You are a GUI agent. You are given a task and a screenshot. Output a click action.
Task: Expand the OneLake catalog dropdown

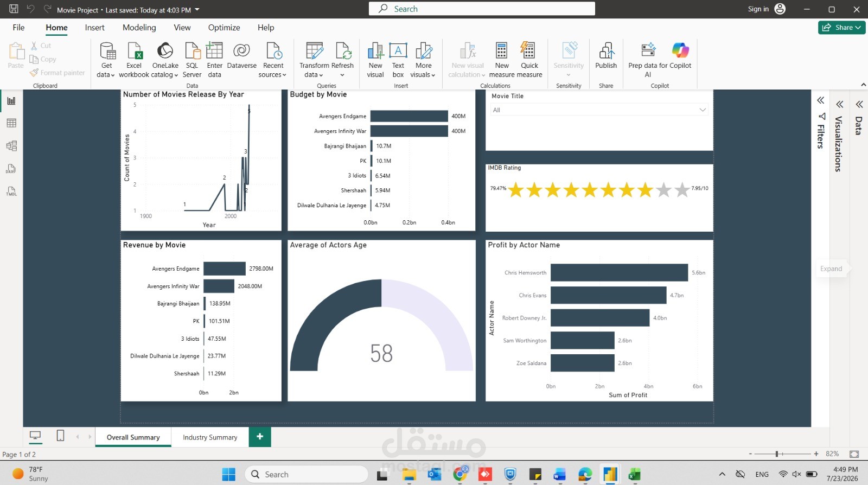[x=176, y=75]
